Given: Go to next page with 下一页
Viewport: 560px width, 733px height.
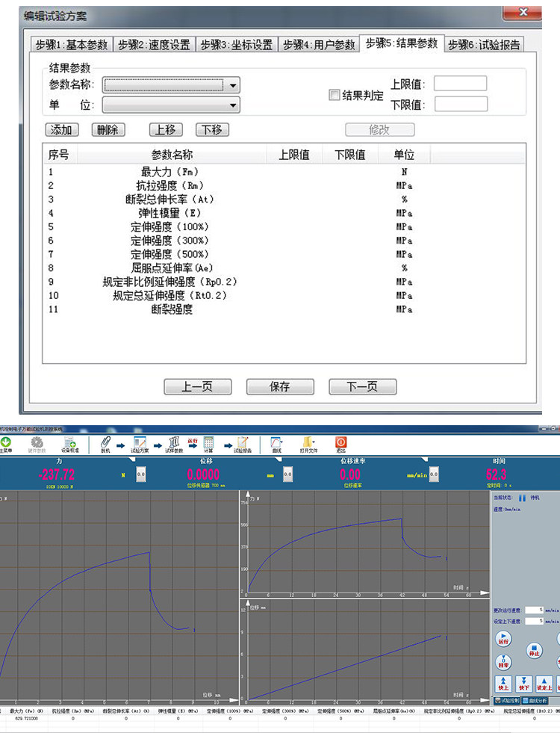Looking at the screenshot, I should pyautogui.click(x=363, y=386).
